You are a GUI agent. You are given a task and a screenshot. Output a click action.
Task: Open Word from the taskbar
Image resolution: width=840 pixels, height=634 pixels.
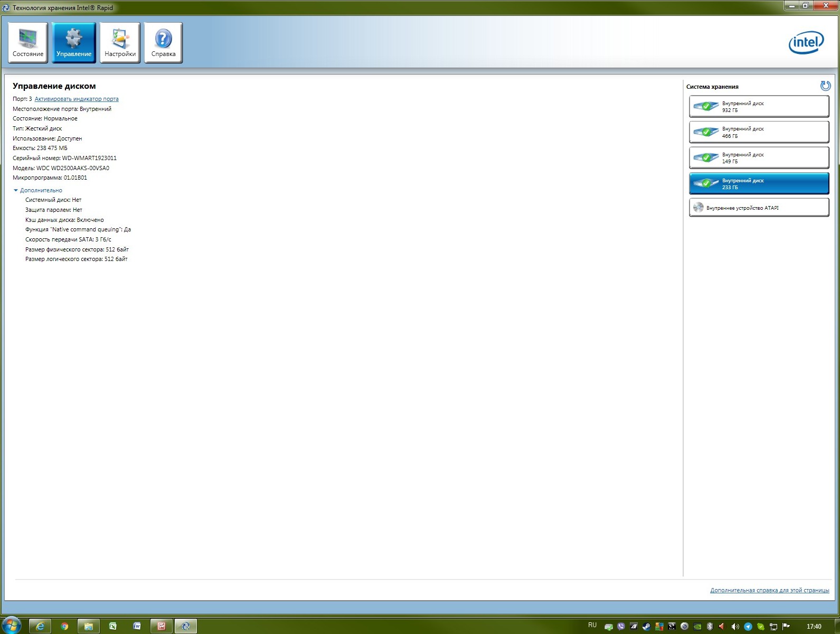[137, 626]
